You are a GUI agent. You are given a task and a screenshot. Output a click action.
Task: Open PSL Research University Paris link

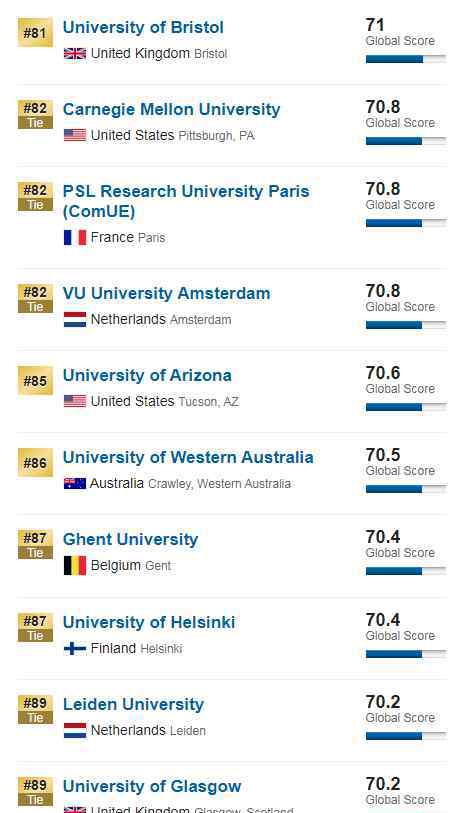click(x=186, y=201)
